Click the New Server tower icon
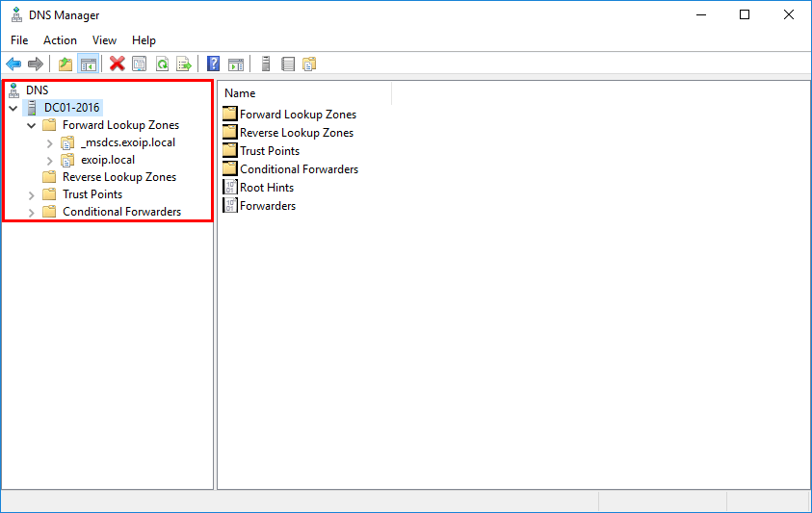Image resolution: width=812 pixels, height=513 pixels. 266,64
